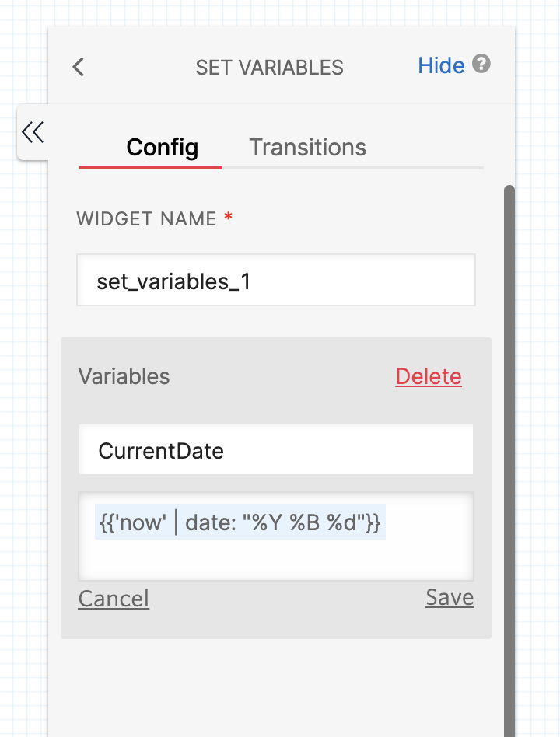Hide the Set Variables panel

tap(441, 65)
